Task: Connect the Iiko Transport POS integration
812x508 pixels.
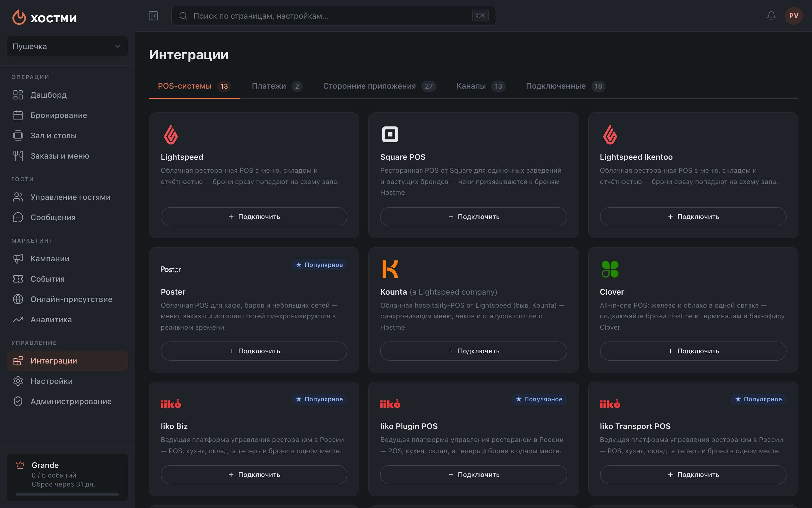Action: click(x=693, y=475)
